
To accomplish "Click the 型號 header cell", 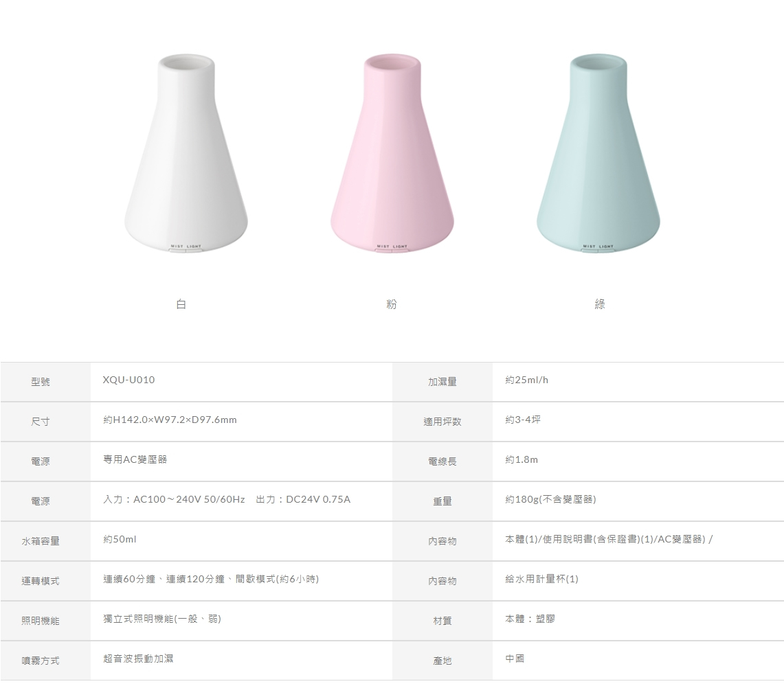I will [x=45, y=382].
